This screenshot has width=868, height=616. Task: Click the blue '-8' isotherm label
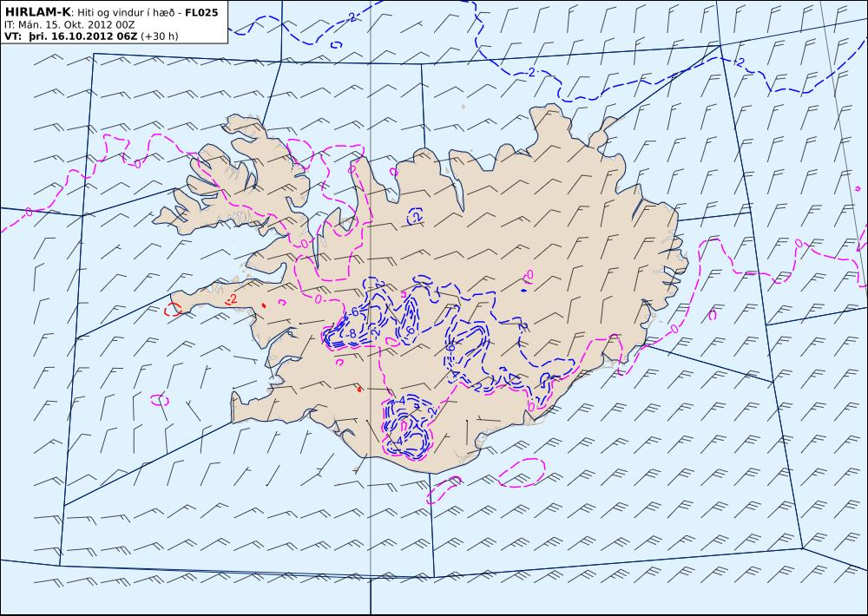(351, 334)
